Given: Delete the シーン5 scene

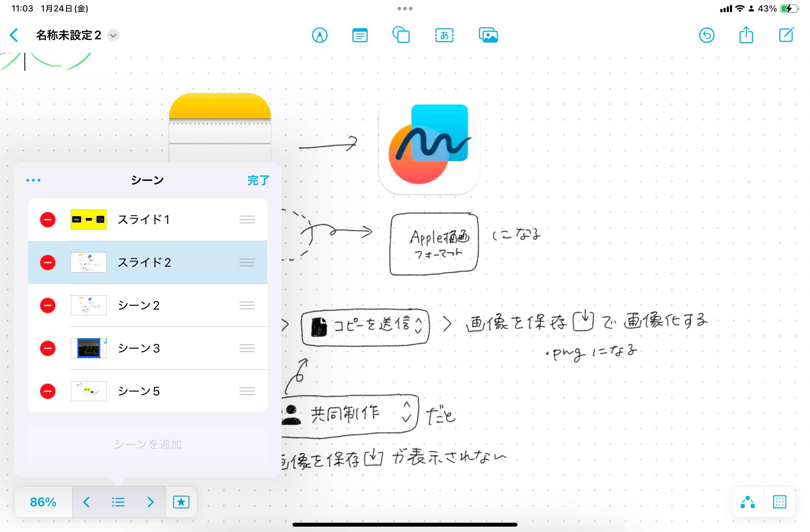Looking at the screenshot, I should (x=48, y=391).
